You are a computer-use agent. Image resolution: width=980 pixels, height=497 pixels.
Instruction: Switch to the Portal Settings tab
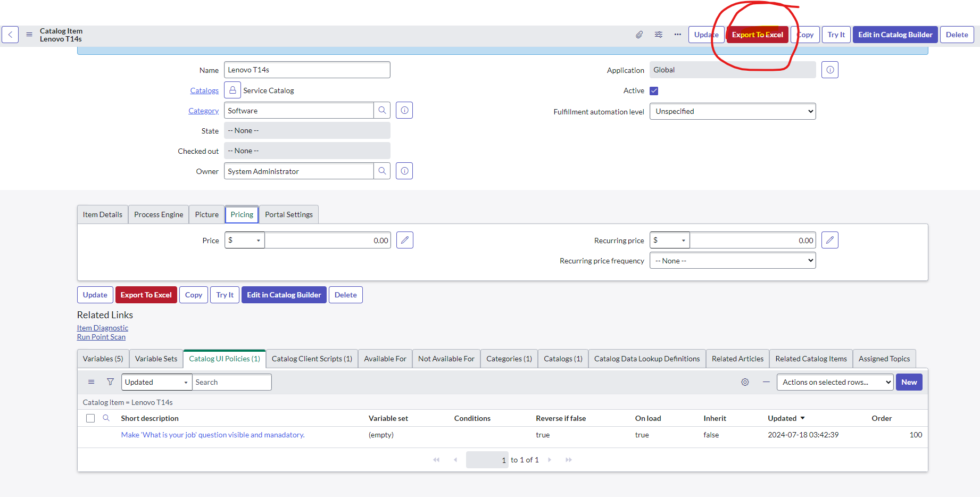point(289,214)
